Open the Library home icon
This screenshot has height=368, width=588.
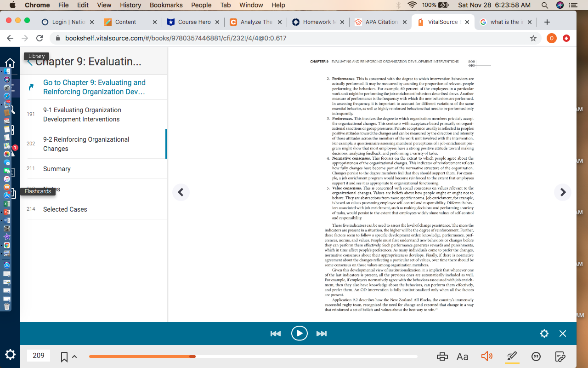10,63
